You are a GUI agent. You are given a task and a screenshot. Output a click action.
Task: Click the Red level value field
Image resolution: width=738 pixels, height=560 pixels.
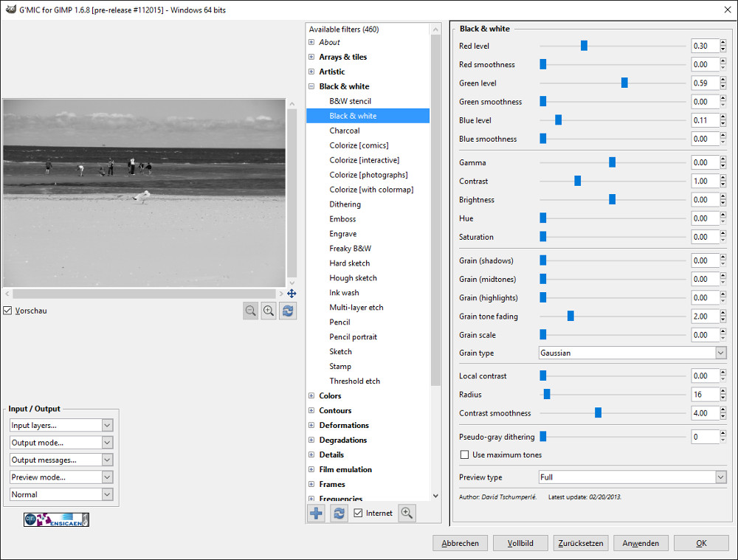point(703,46)
